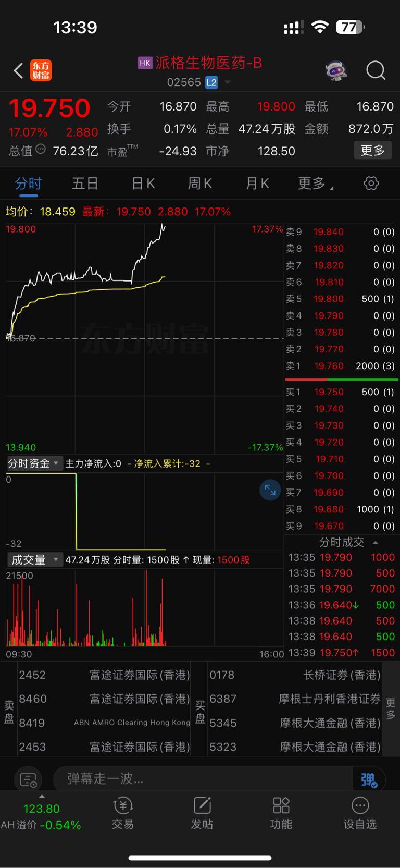Select 卖5 row at 19.800
400x868 pixels.
[341, 299]
